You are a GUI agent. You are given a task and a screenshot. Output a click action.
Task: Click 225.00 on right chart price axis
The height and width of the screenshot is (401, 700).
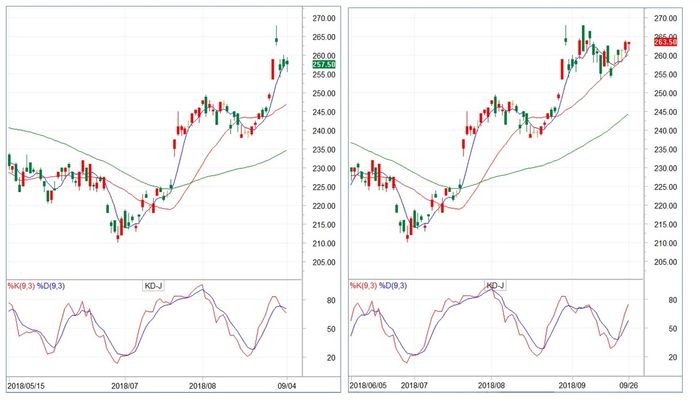pos(666,187)
